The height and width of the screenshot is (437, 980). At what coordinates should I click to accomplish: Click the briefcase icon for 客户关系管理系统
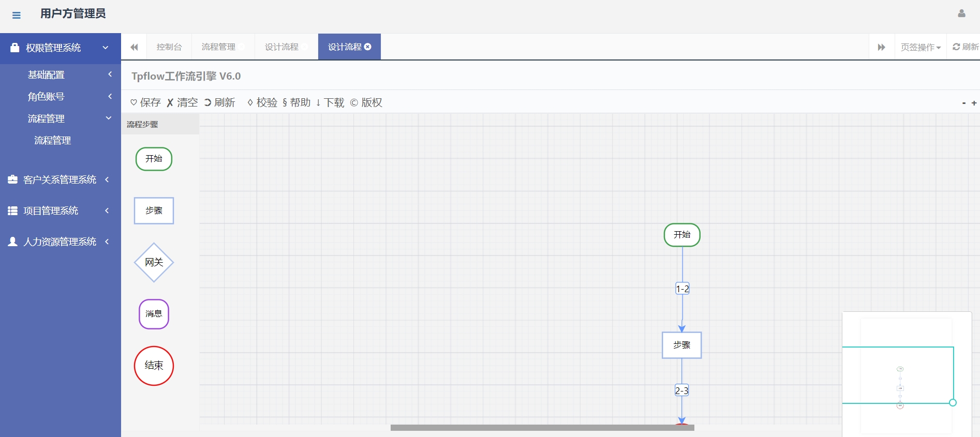click(13, 179)
